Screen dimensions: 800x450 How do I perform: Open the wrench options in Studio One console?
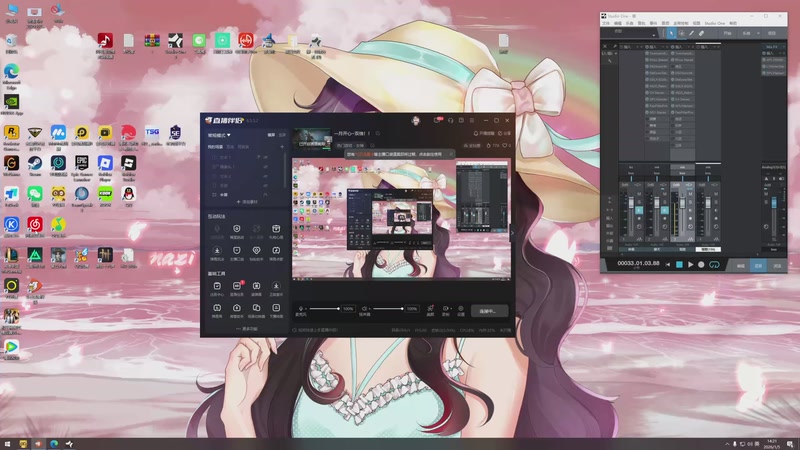point(615,46)
